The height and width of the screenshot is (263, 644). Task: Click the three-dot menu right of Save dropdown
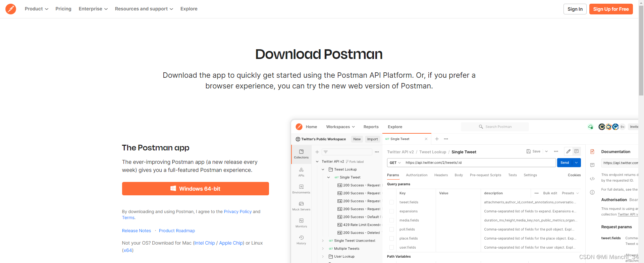click(x=556, y=151)
